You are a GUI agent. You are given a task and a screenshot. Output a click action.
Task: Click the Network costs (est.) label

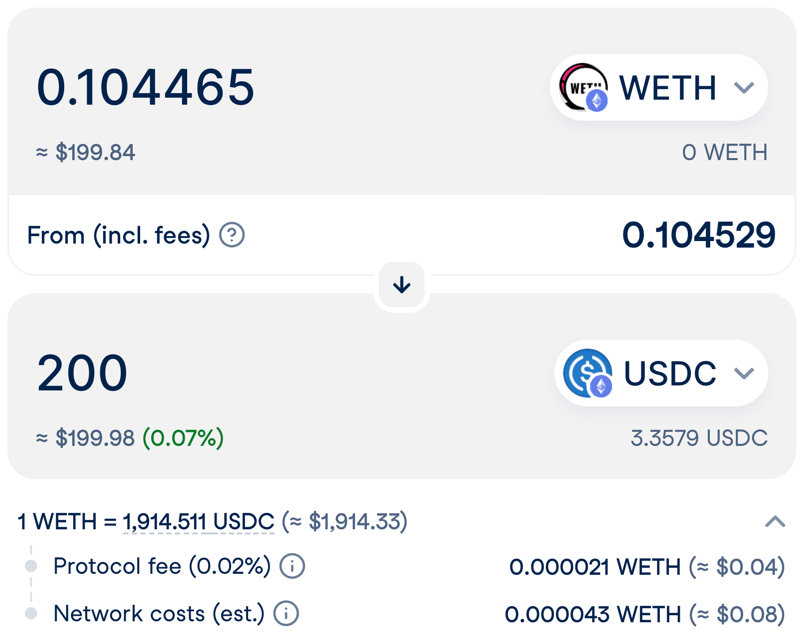pos(158,613)
